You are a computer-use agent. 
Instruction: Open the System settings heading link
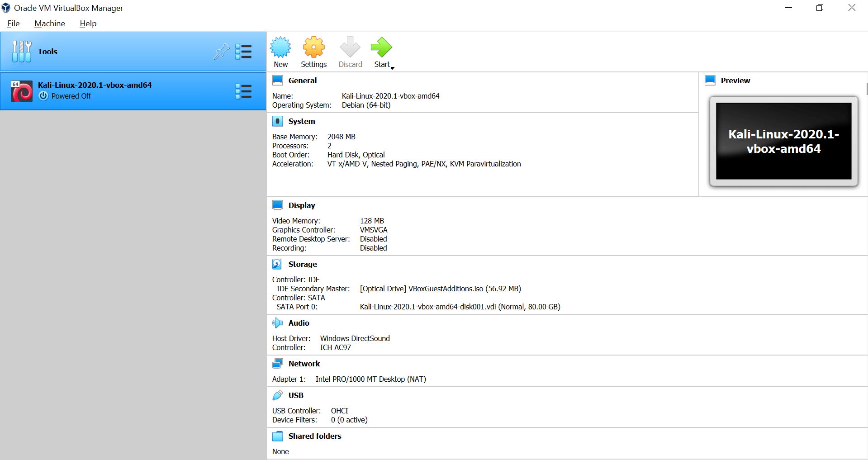[302, 121]
